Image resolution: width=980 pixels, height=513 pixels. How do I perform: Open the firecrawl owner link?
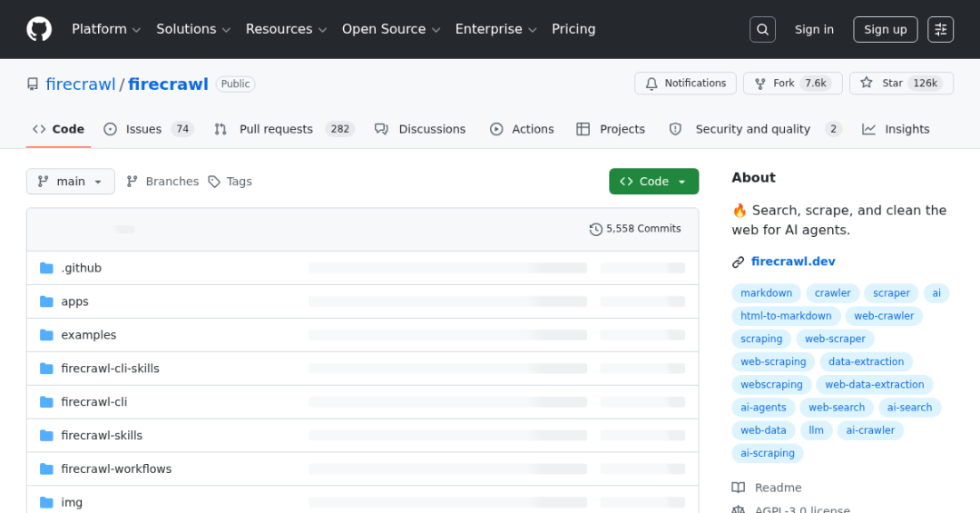pos(81,84)
